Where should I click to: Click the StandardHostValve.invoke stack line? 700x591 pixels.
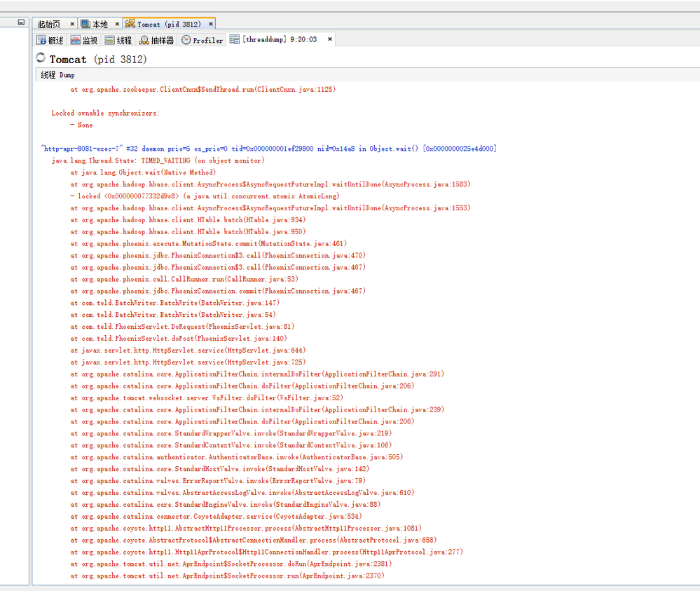(x=220, y=469)
